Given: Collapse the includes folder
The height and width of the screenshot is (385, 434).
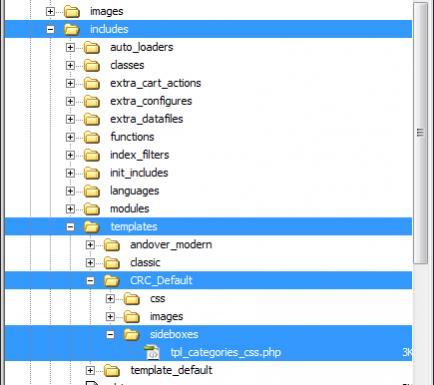Looking at the screenshot, I should [50, 29].
